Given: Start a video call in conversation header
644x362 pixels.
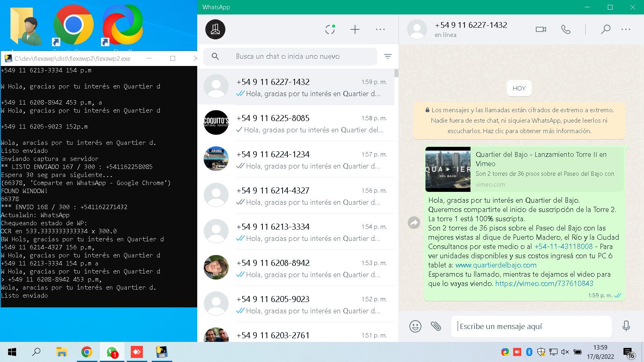Looking at the screenshot, I should click(x=541, y=29).
